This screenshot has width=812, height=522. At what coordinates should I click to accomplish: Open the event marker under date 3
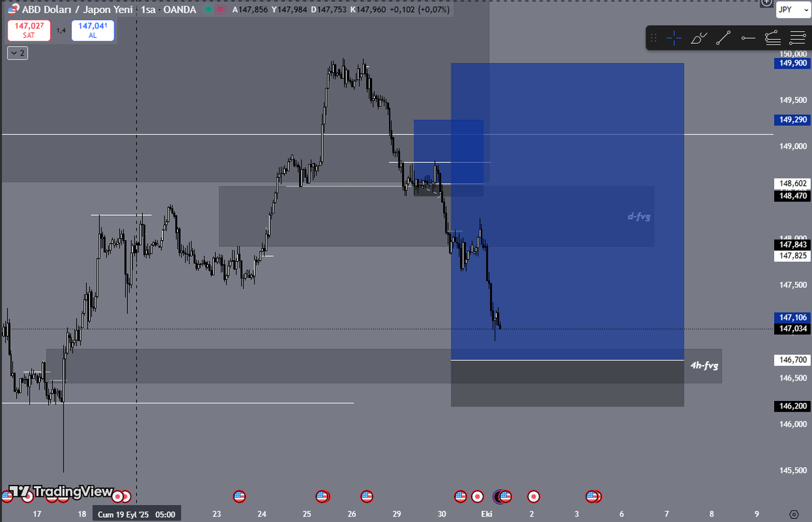coord(593,497)
